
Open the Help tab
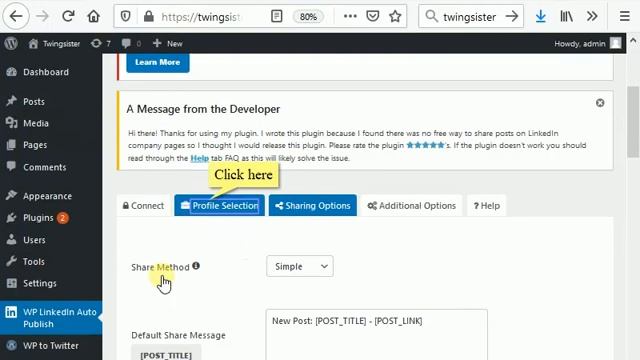487,206
